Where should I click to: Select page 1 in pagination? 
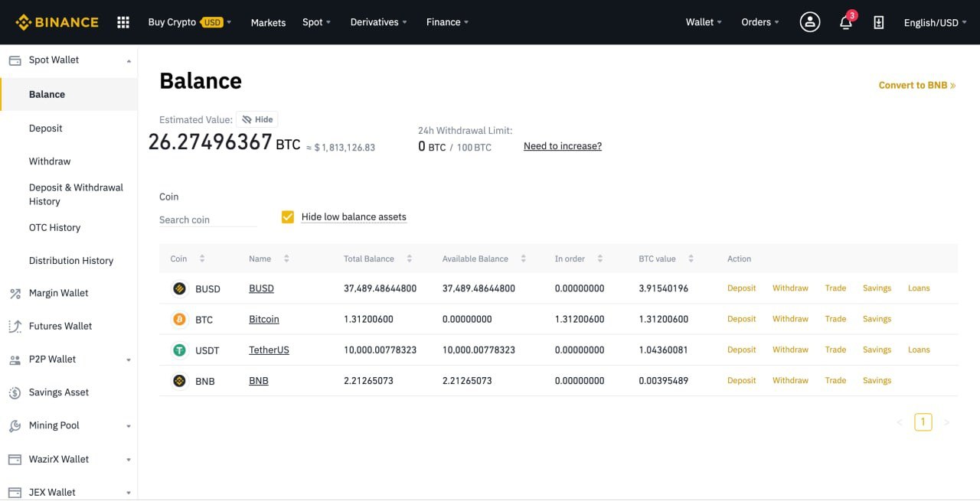(x=923, y=422)
